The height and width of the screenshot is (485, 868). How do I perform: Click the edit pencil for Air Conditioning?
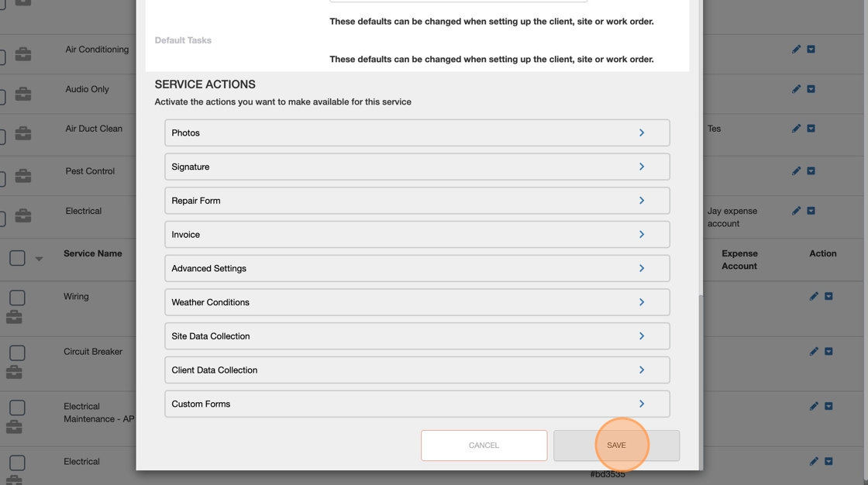coord(796,50)
